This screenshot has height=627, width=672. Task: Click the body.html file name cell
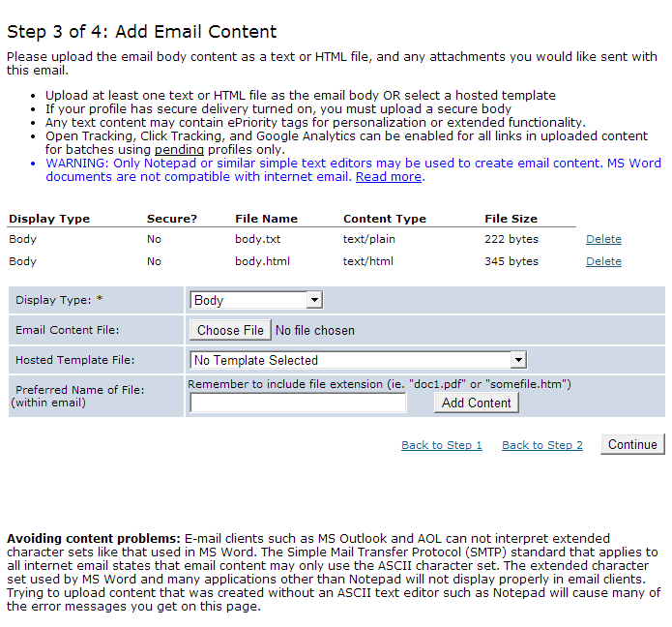click(x=262, y=261)
